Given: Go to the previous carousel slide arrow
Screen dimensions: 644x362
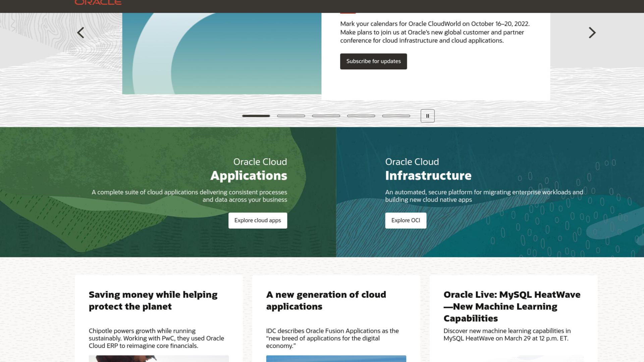Looking at the screenshot, I should 80,33.
